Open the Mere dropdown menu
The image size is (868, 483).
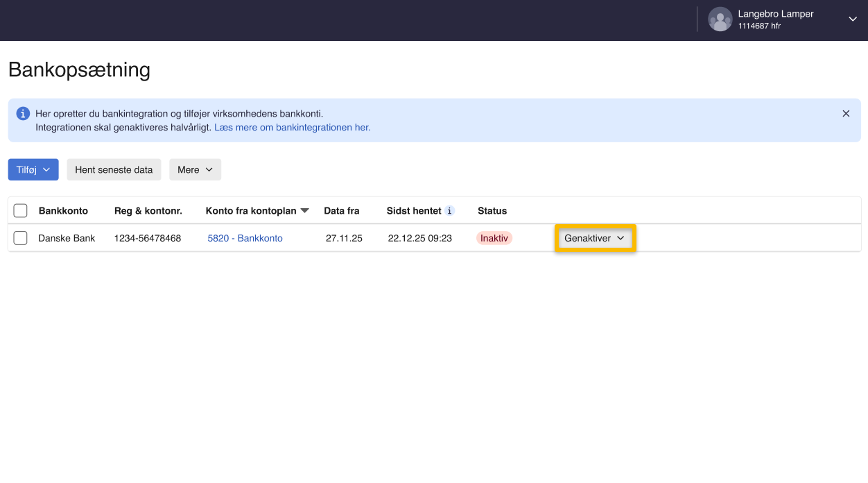click(195, 169)
